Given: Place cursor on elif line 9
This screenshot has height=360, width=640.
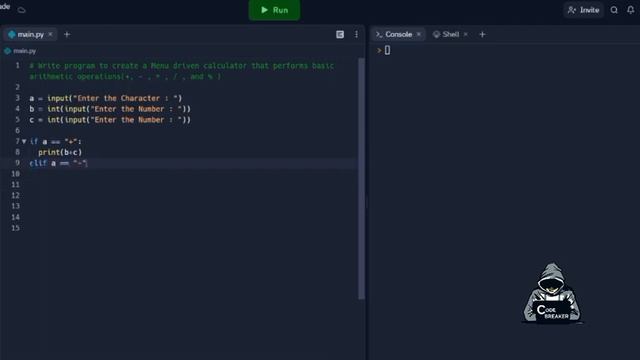Looking at the screenshot, I should (x=58, y=163).
